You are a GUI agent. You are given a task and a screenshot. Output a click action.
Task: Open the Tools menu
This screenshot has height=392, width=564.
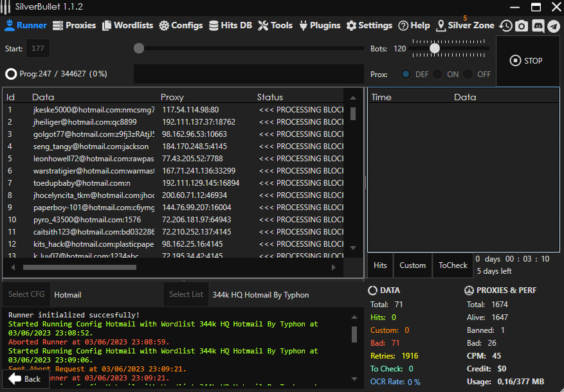click(x=275, y=26)
